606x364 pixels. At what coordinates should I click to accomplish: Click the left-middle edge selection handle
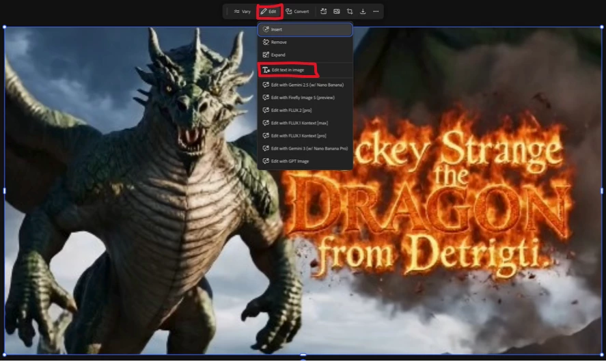(x=4, y=191)
